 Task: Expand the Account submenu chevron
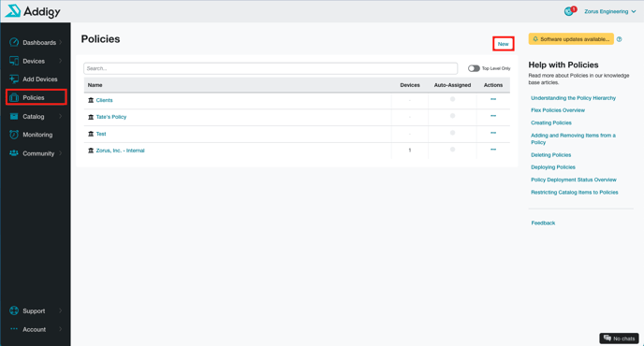(x=60, y=329)
